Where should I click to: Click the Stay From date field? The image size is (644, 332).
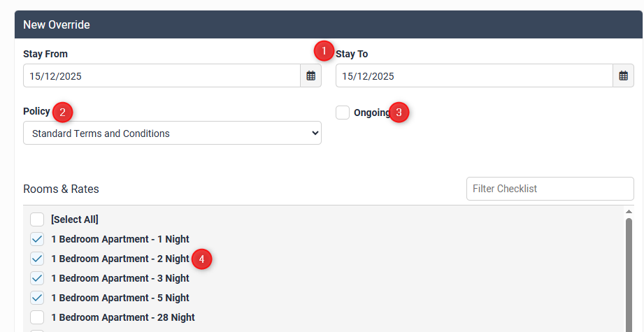pos(162,76)
